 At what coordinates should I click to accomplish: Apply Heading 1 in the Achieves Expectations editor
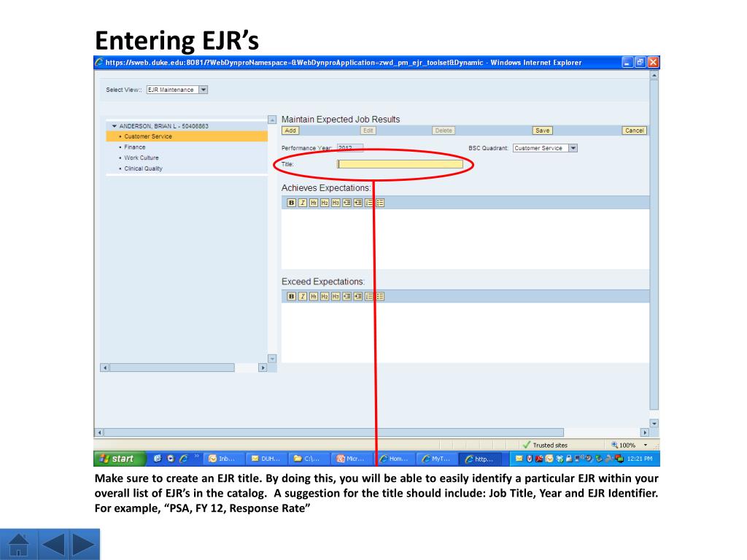(314, 203)
